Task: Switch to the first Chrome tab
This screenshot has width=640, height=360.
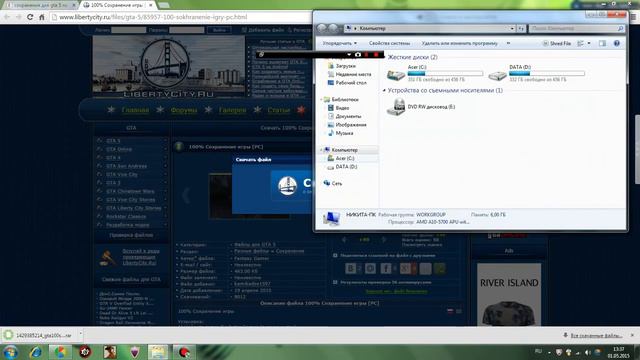Action: click(40, 5)
